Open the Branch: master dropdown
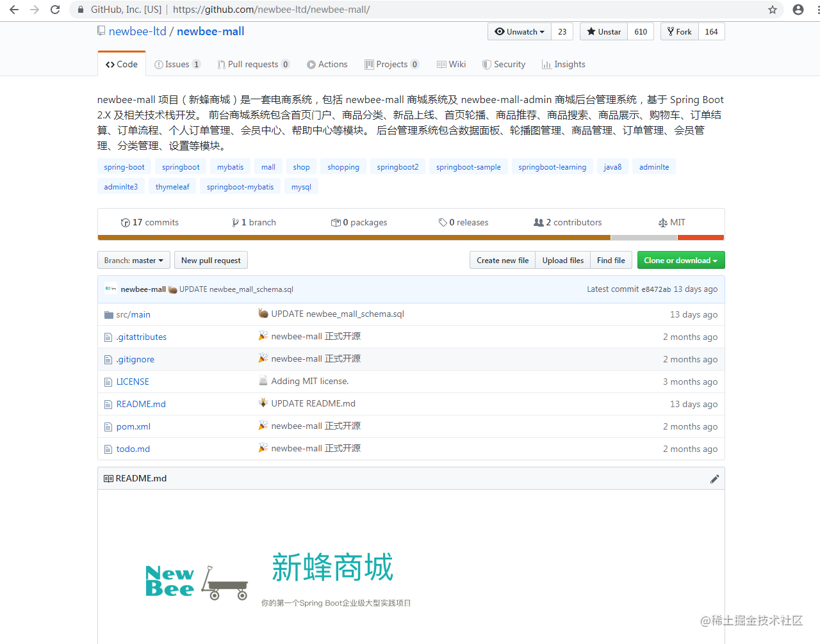 (134, 261)
